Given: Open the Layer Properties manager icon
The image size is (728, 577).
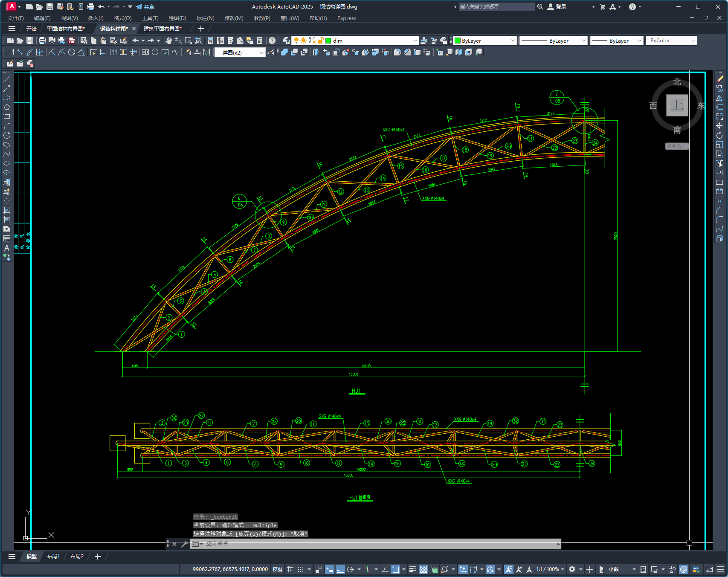Looking at the screenshot, I should (286, 41).
